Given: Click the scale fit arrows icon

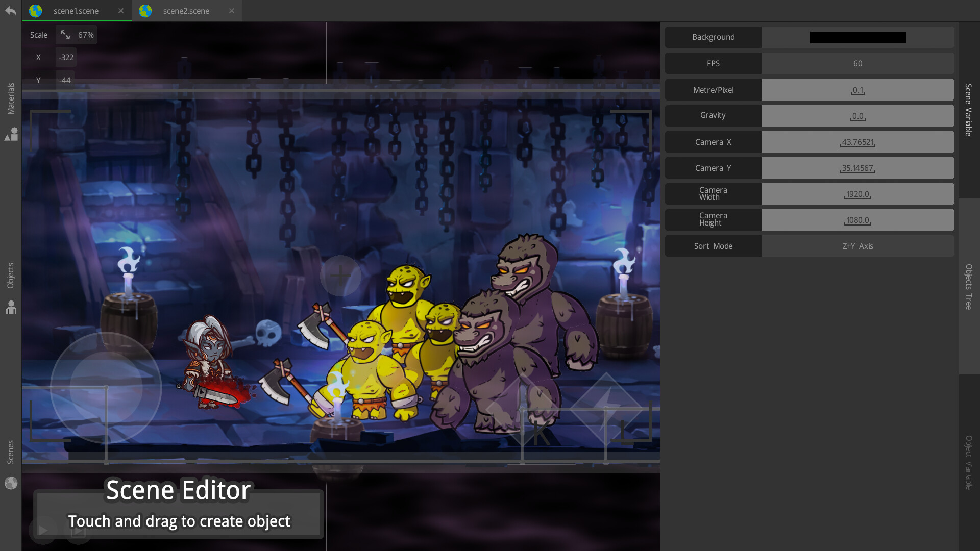Looking at the screenshot, I should point(65,35).
